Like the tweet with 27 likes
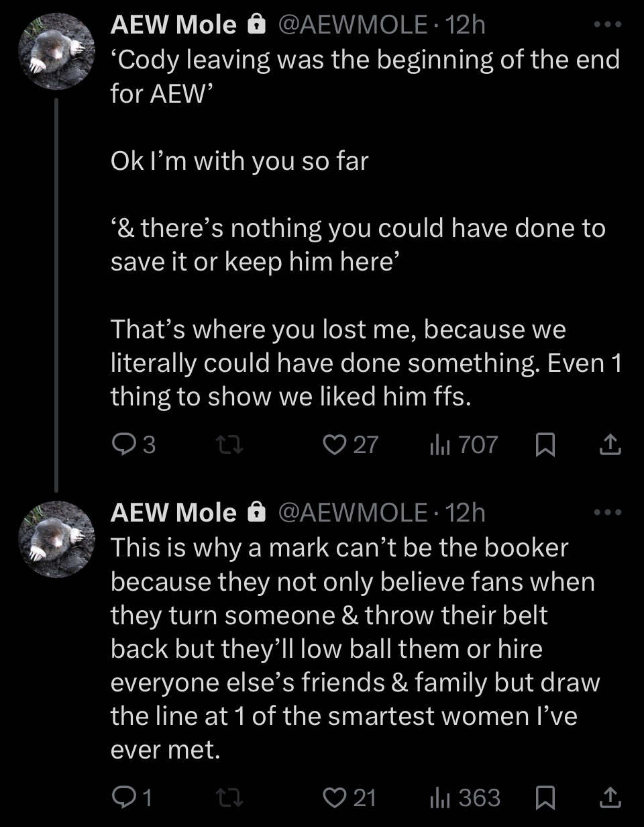644x827 pixels. pos(333,445)
